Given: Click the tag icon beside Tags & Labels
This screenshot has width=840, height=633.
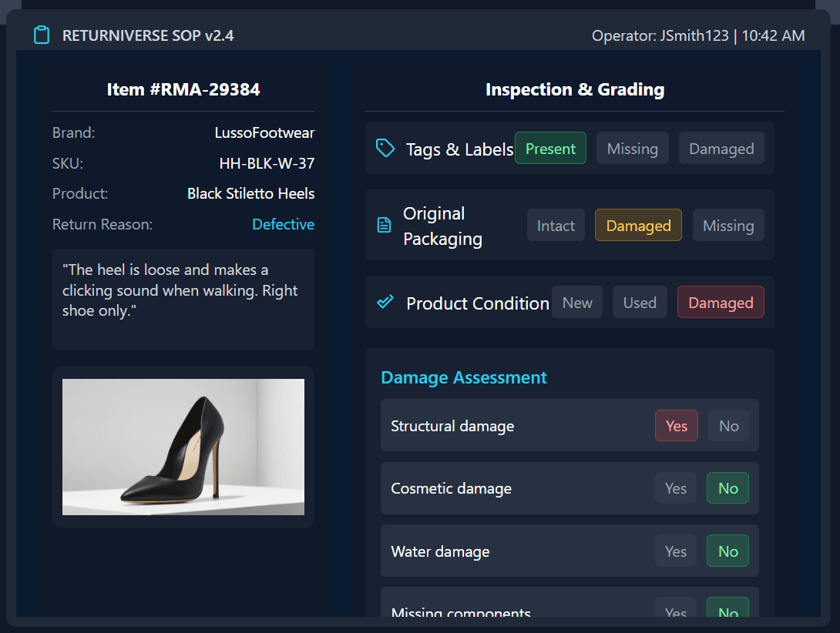Looking at the screenshot, I should click(x=385, y=148).
